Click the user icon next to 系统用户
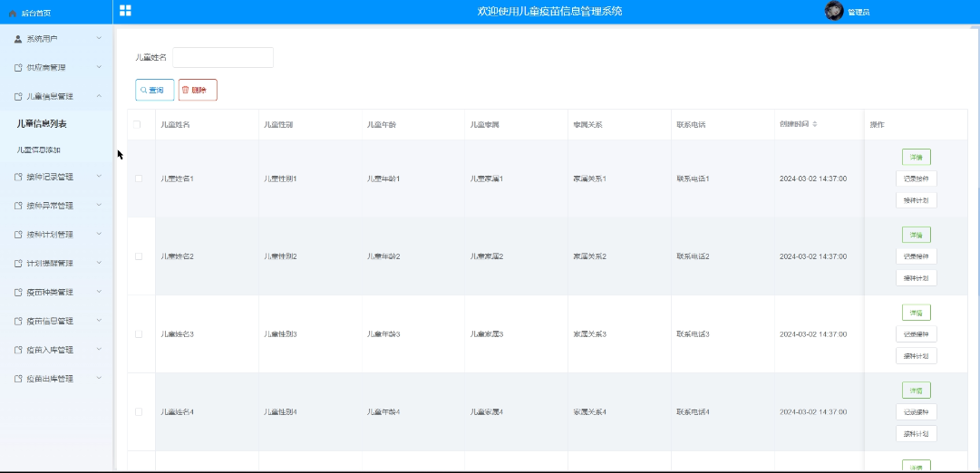980x473 pixels. [18, 39]
